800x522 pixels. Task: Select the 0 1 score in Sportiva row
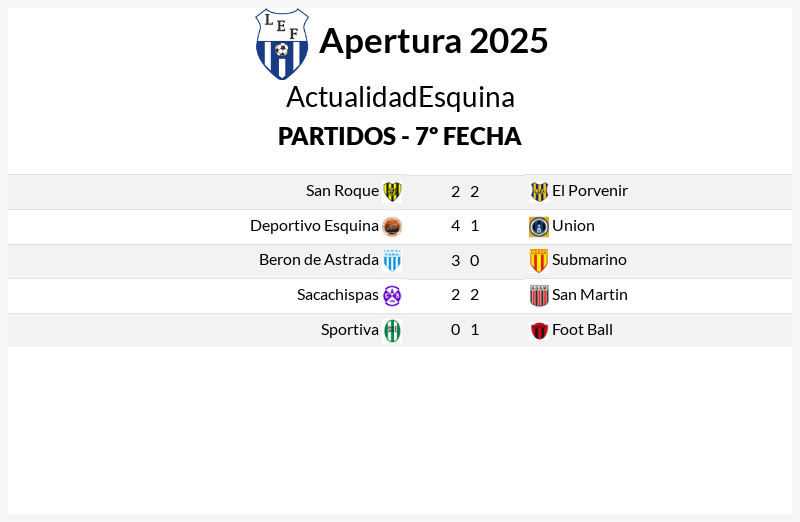[x=465, y=330]
